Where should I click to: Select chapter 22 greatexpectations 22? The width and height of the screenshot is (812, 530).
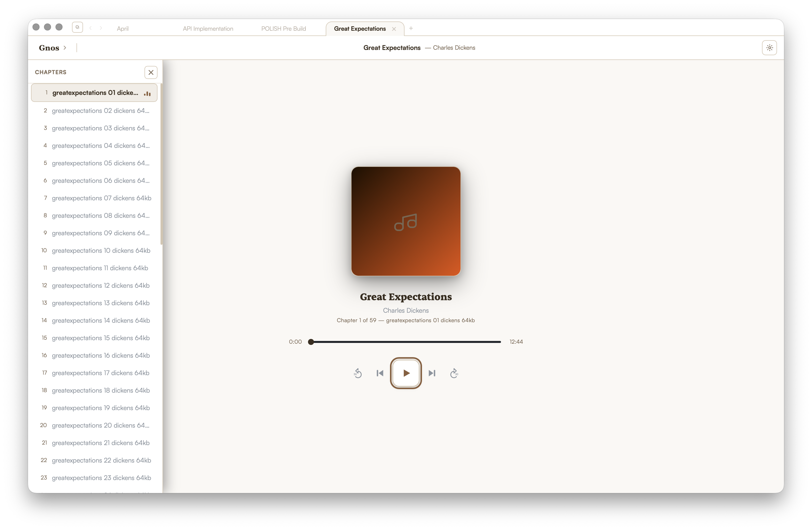pos(94,461)
